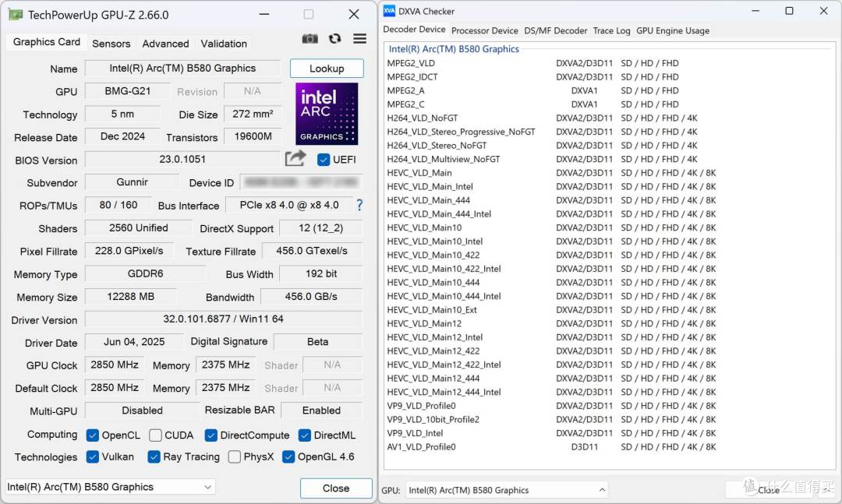
Task: Click the Intel ARC Graphics logo
Action: pos(327,114)
